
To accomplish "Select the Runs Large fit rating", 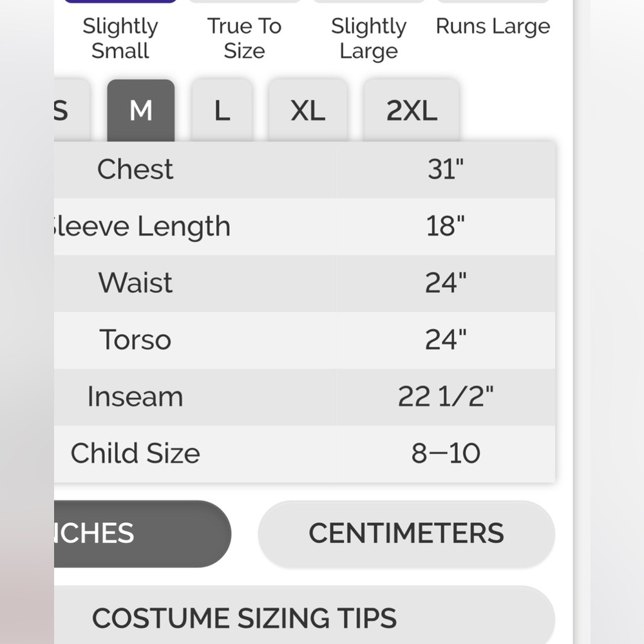I will pos(493,26).
